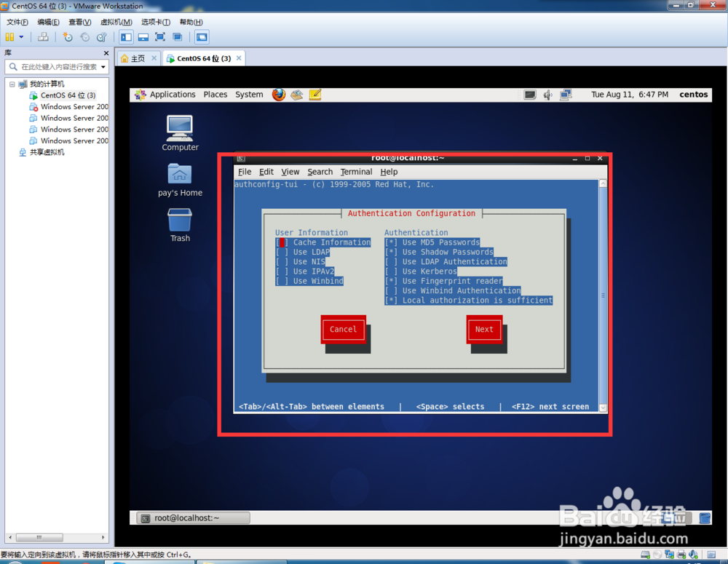Open the 文件(F) menu
This screenshot has width=728, height=564.
(17, 22)
